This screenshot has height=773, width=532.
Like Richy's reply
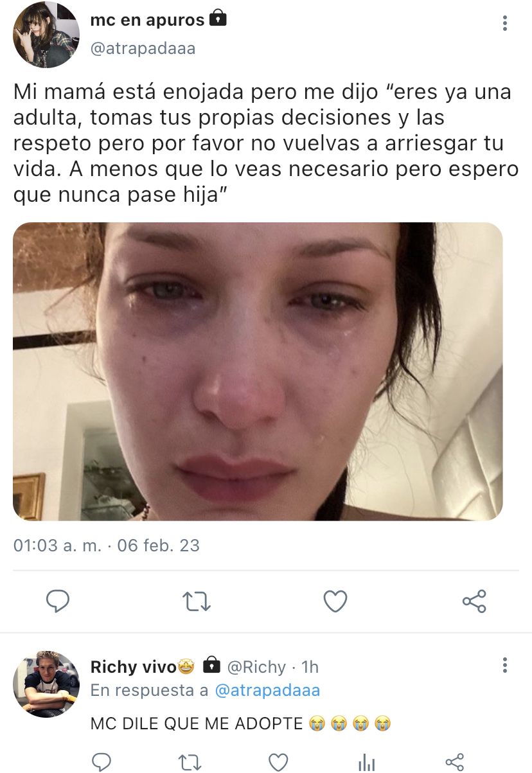point(278,762)
